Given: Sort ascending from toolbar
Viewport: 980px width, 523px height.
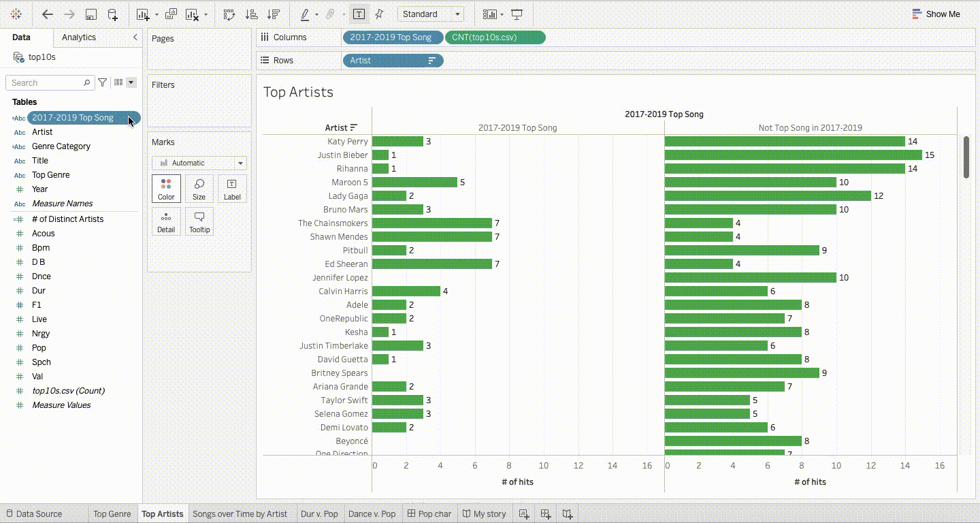Looking at the screenshot, I should 251,14.
